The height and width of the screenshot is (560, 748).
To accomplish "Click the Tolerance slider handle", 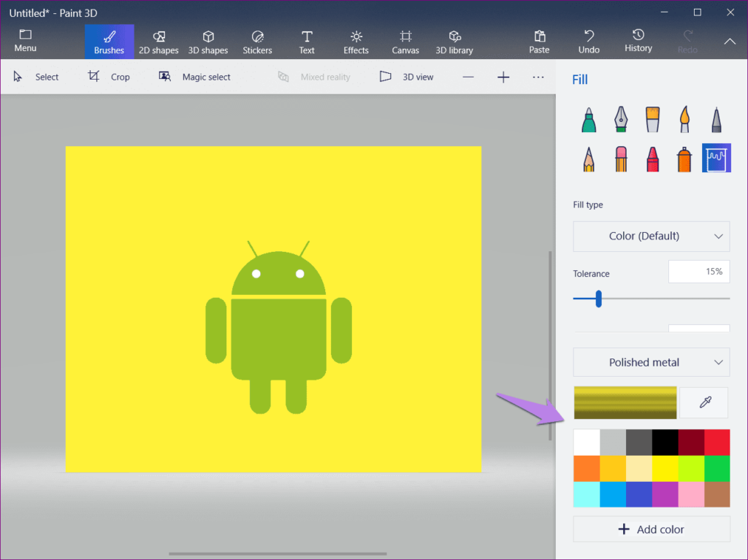I will 599,299.
